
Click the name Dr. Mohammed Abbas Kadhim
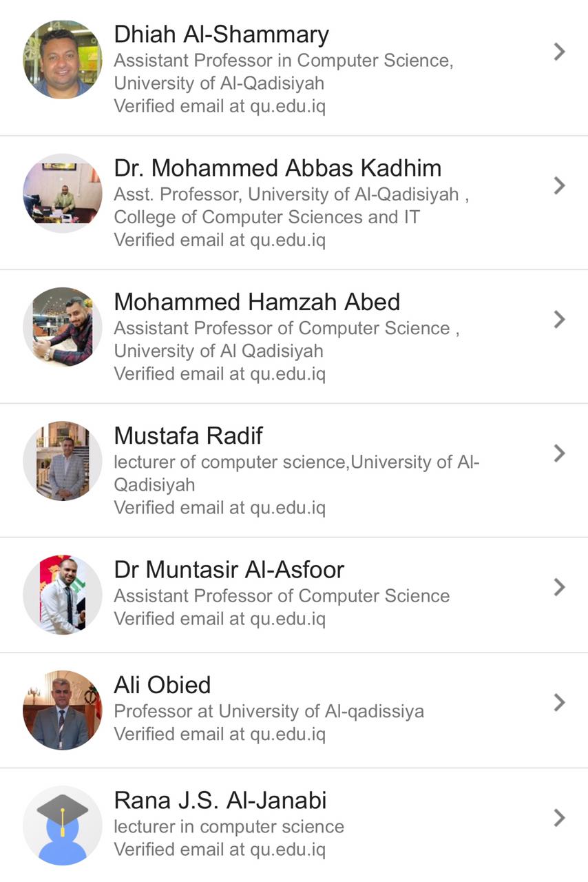(x=277, y=168)
